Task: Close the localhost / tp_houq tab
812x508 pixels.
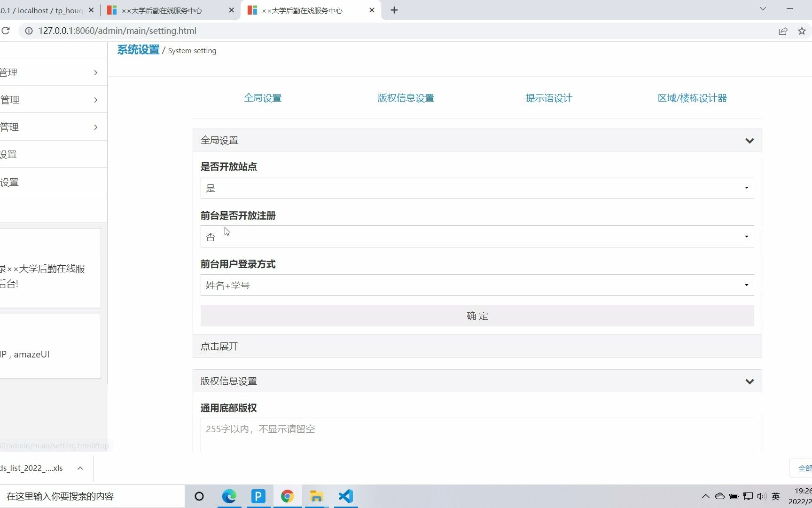Action: click(91, 10)
